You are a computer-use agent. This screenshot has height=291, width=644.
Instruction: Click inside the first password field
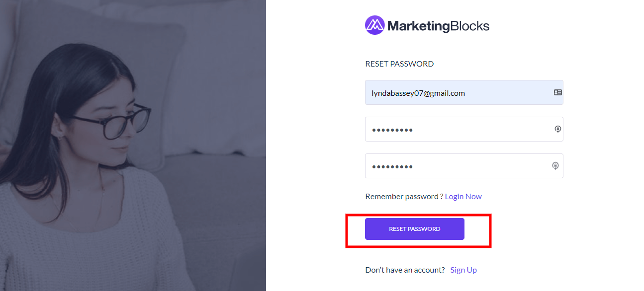point(464,129)
